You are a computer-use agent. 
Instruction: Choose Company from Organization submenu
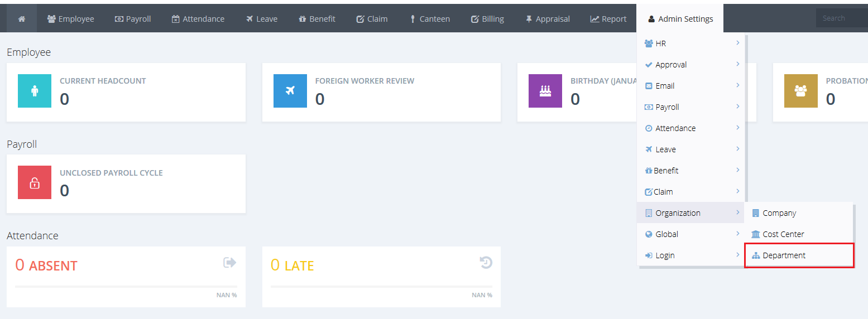779,213
